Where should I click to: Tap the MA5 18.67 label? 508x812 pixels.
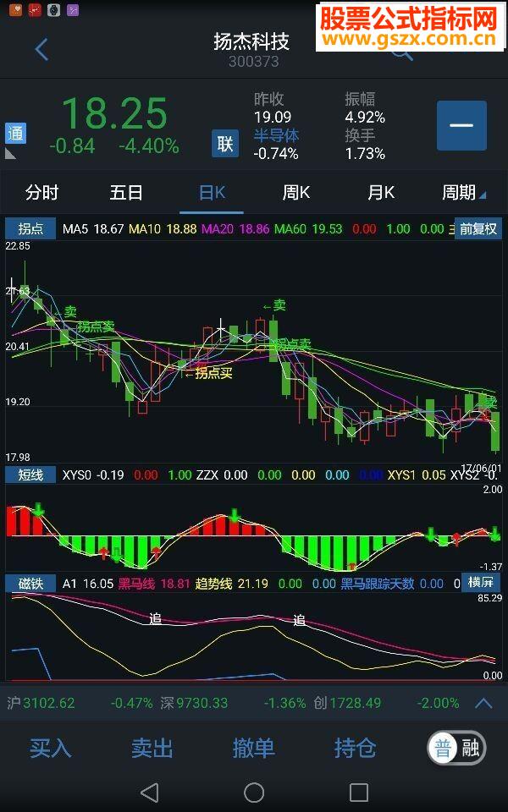point(93,229)
